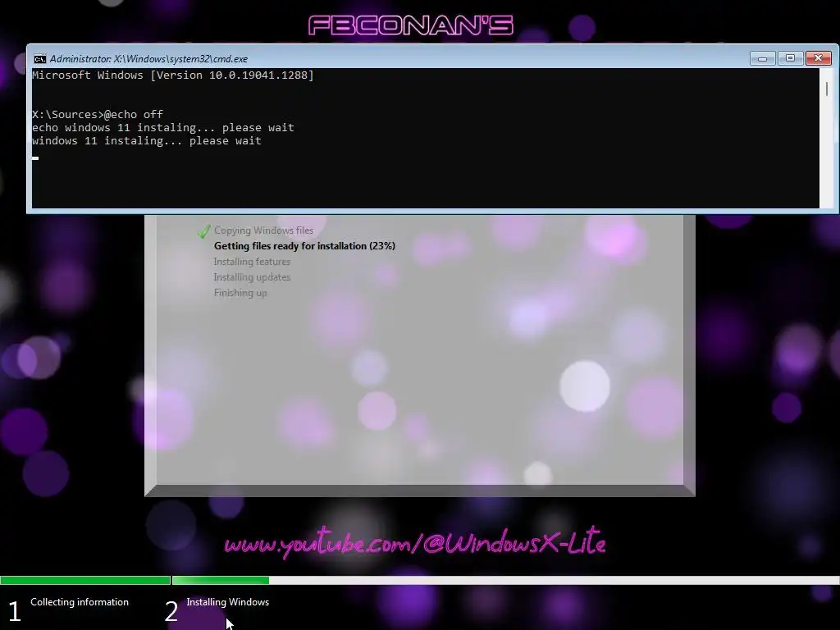Close the cmd.exe Administrator window
The image size is (840, 630).
[818, 58]
